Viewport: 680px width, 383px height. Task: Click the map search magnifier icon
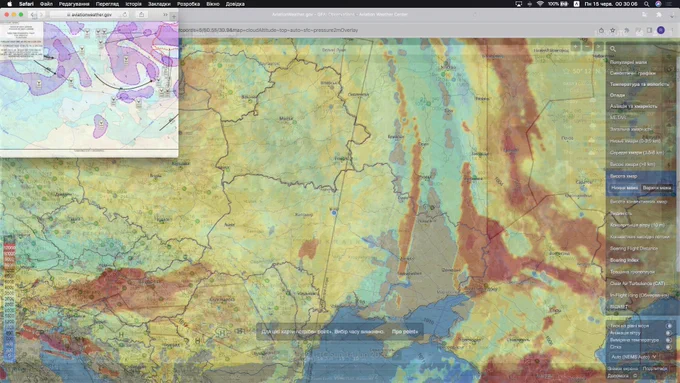click(x=613, y=49)
